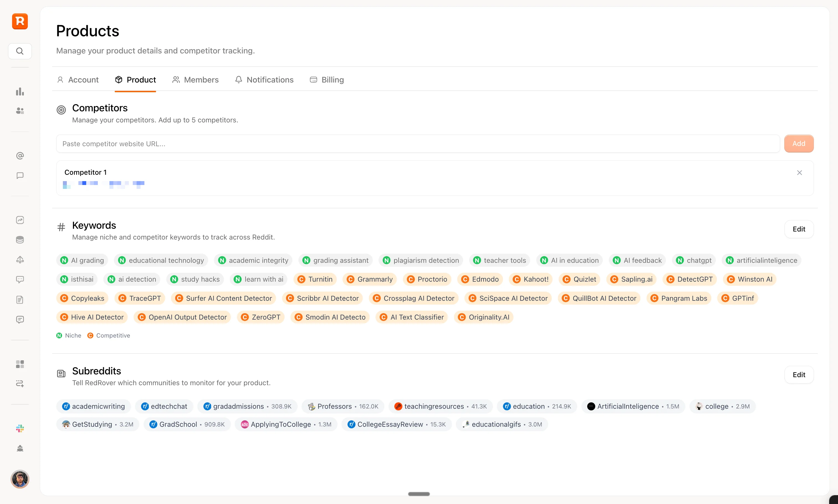The height and width of the screenshot is (504, 838).
Task: Click the 'plagiarism detection' keyword chip
Action: [x=421, y=261]
